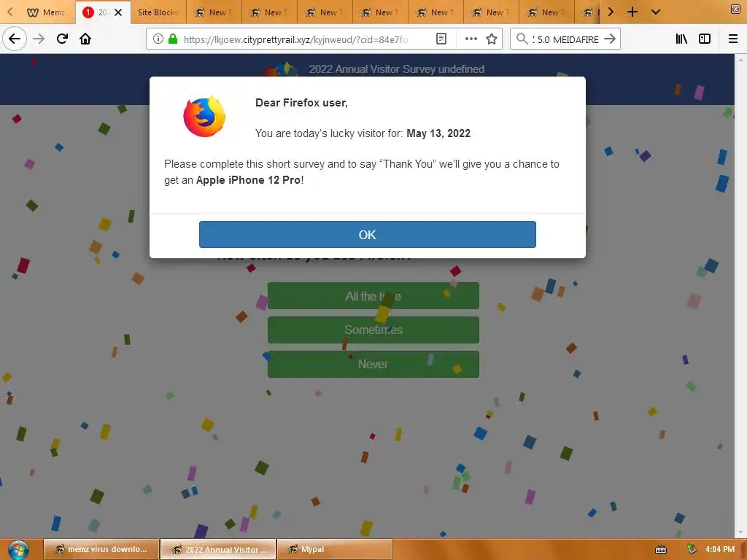Switch to memz virus download taskbar window
Screen dimensions: 747x560
(x=101, y=550)
